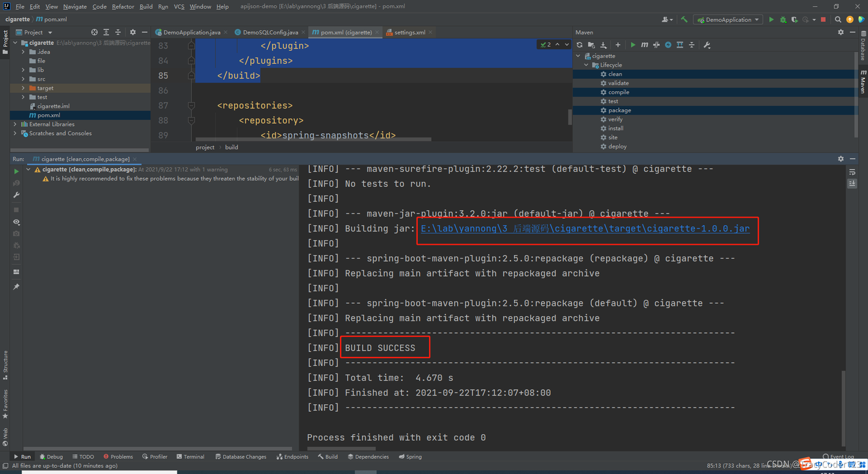Click the Reimport All Maven Projects icon
The height and width of the screenshot is (474, 868).
point(580,45)
